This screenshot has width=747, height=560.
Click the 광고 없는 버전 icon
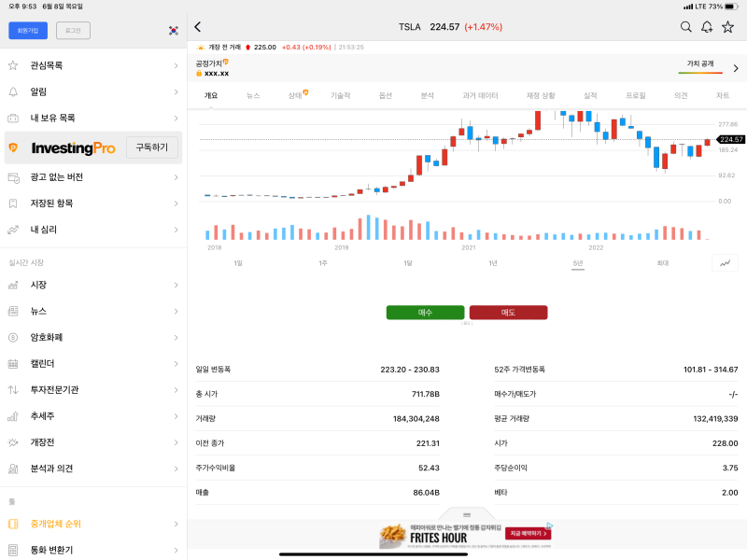coord(13,177)
